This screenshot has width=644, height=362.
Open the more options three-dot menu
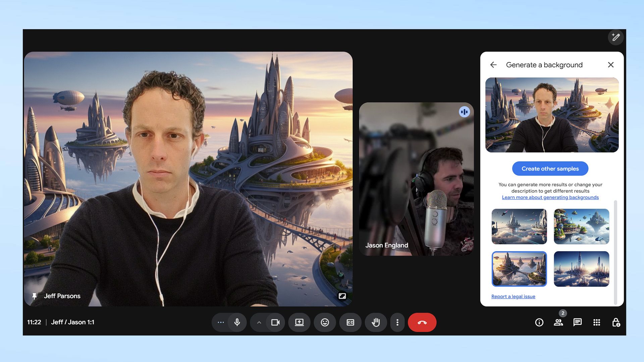tap(397, 322)
